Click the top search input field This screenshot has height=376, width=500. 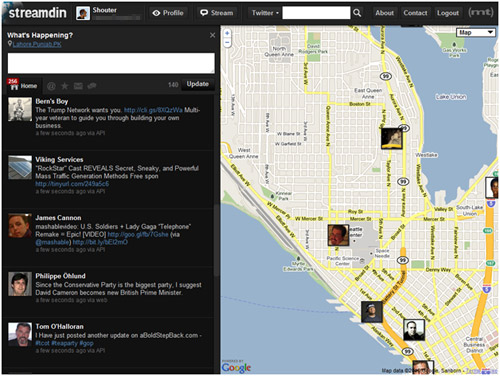click(316, 13)
